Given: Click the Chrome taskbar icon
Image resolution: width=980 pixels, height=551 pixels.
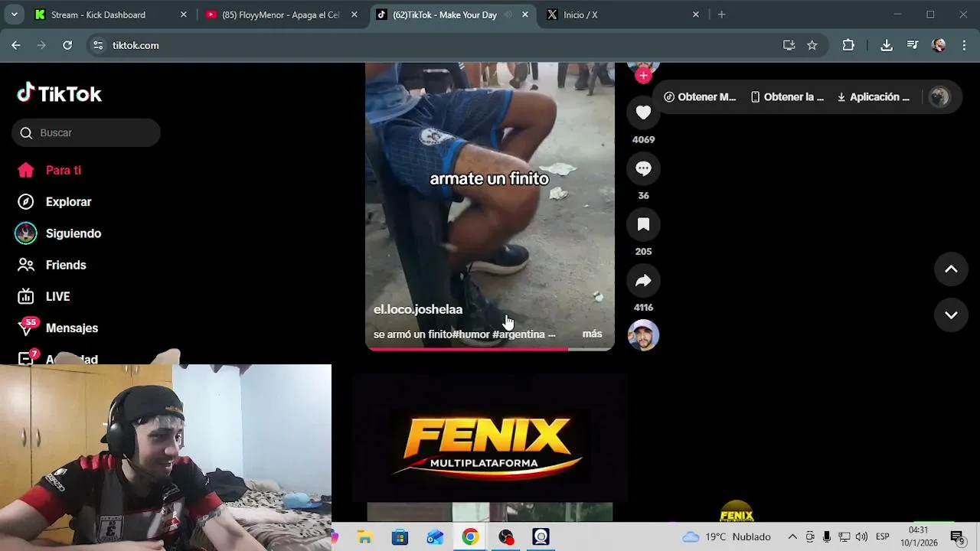Looking at the screenshot, I should coord(470,537).
